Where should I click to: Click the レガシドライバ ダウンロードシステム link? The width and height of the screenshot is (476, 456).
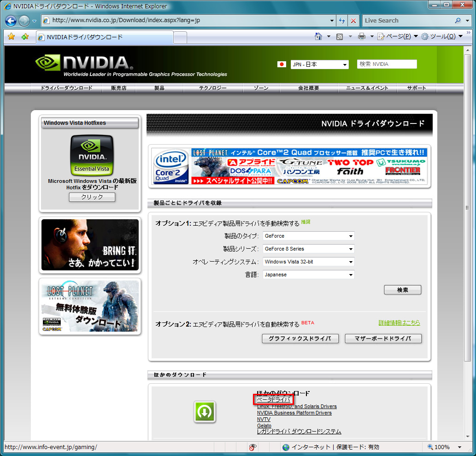pyautogui.click(x=299, y=432)
